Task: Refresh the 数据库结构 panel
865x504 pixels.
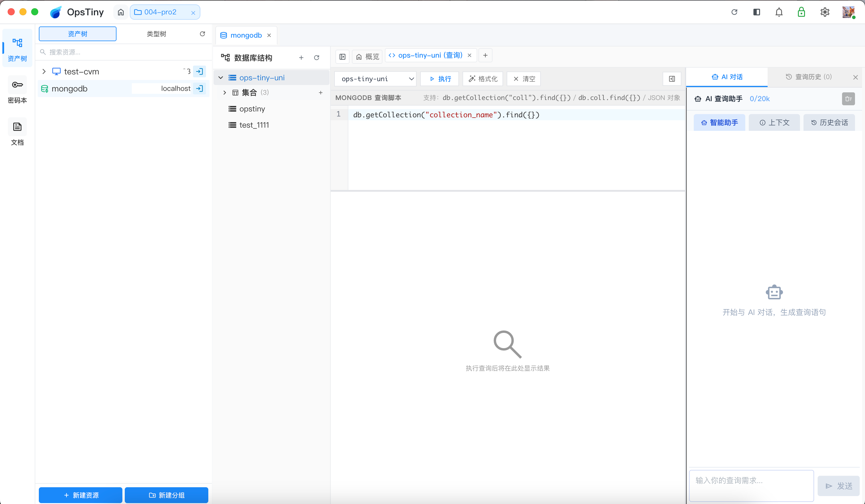Action: [x=317, y=58]
